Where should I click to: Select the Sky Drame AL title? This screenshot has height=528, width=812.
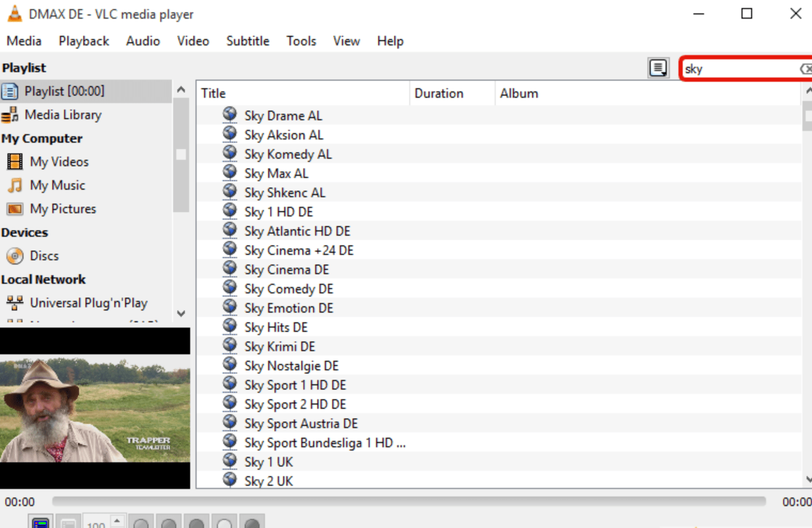[x=283, y=116]
